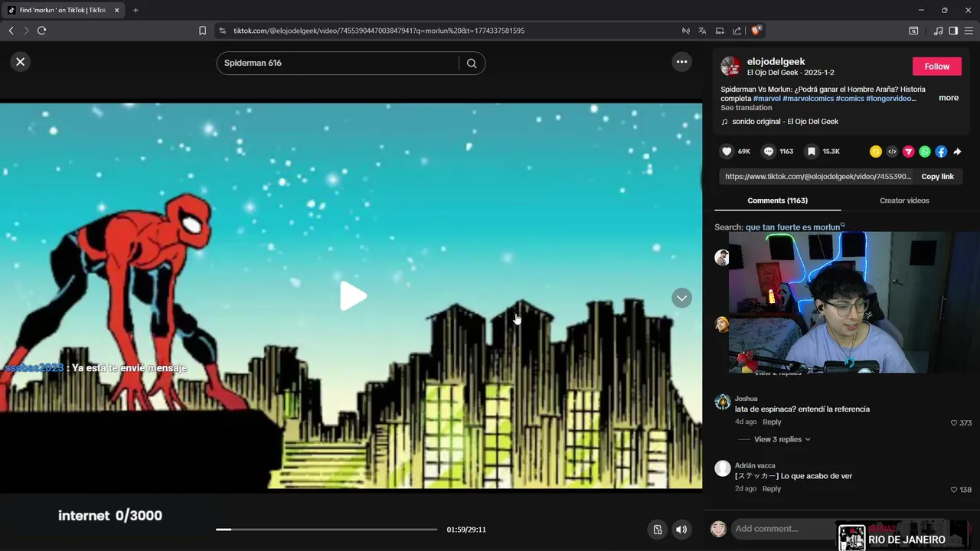Focus the Spiderman 616 search box
The height and width of the screenshot is (551, 980).
click(x=337, y=63)
